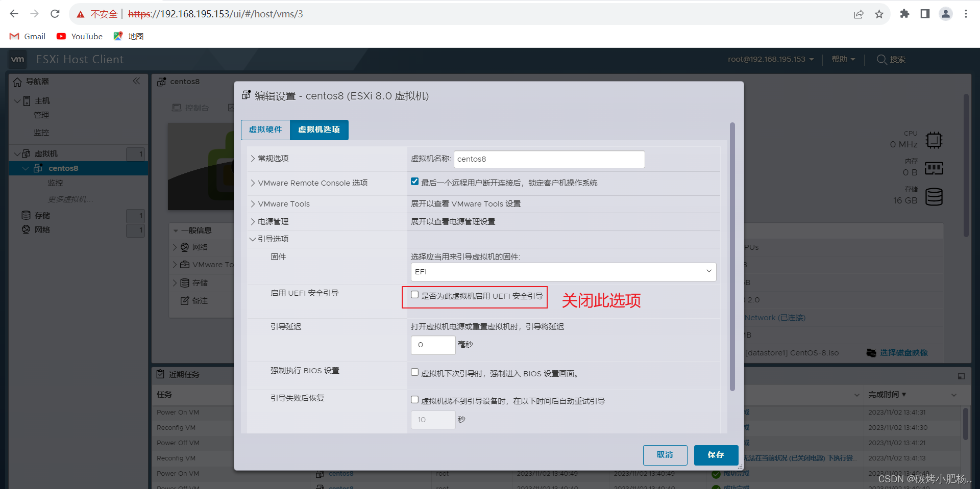Click the search magnifier icon
The image size is (980, 489).
(881, 59)
